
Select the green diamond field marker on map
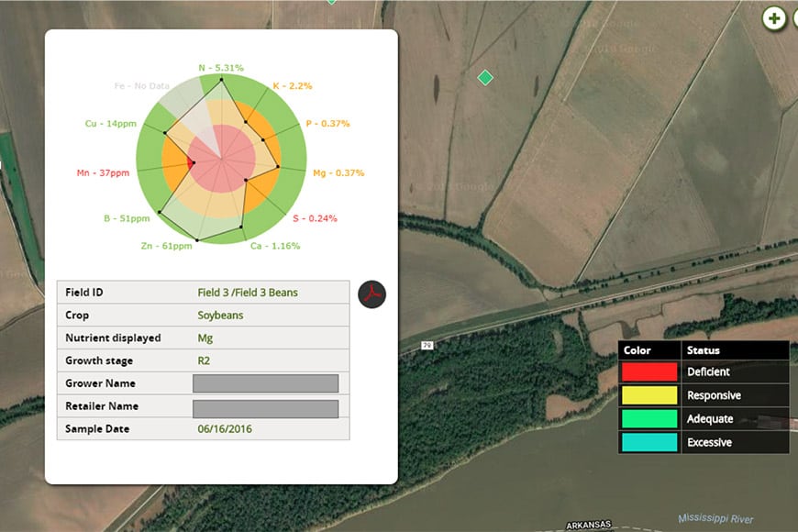pos(485,78)
